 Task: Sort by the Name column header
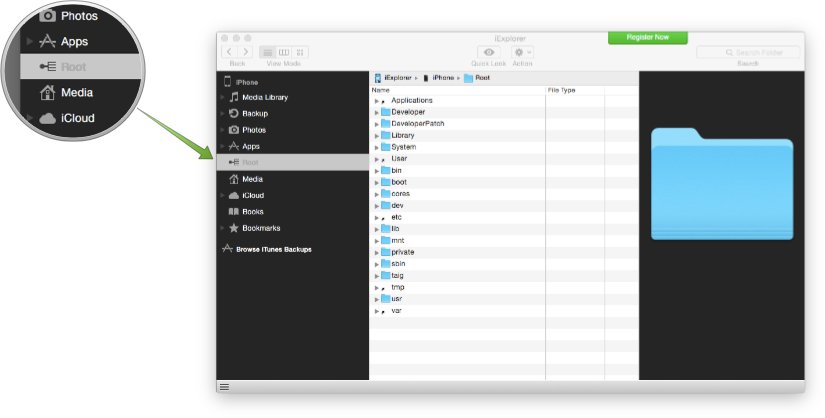point(457,90)
